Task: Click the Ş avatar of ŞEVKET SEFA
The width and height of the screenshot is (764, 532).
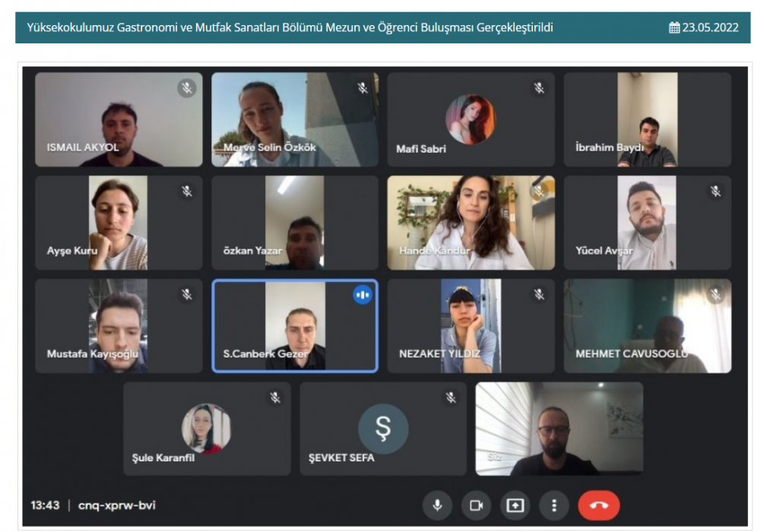Action: pyautogui.click(x=383, y=429)
